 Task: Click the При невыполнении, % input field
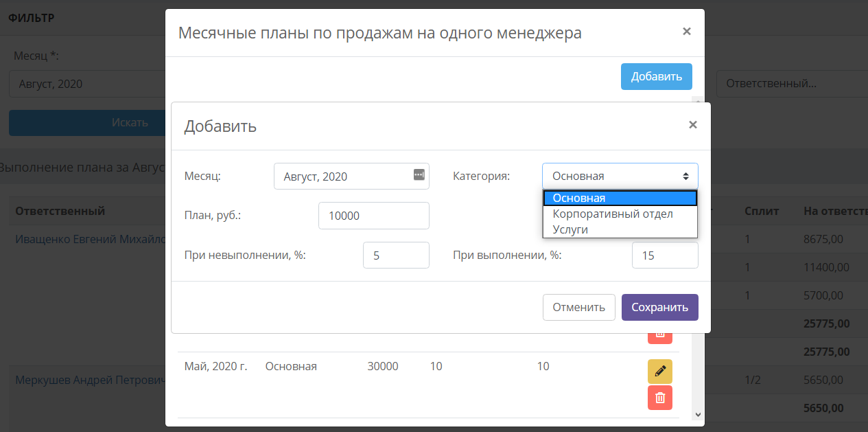396,255
